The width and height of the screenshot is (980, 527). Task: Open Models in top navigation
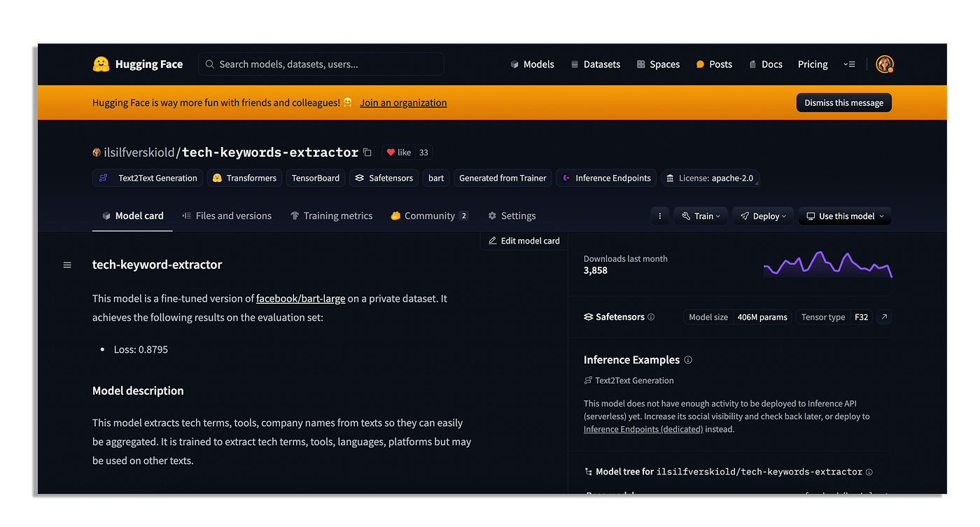tap(532, 64)
